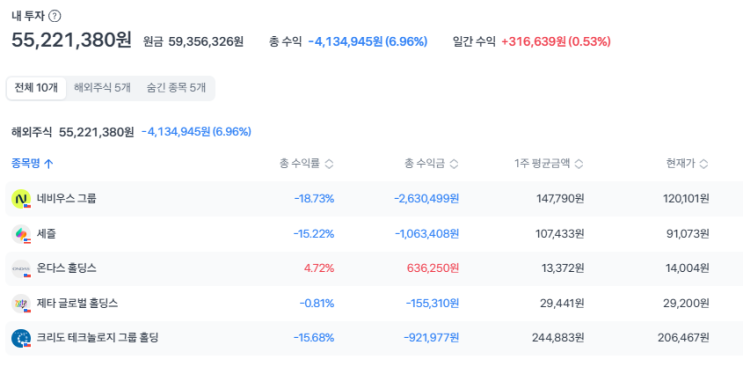This screenshot has width=743, height=367.
Task: Click the 107,433원 average price
Action: [560, 234]
